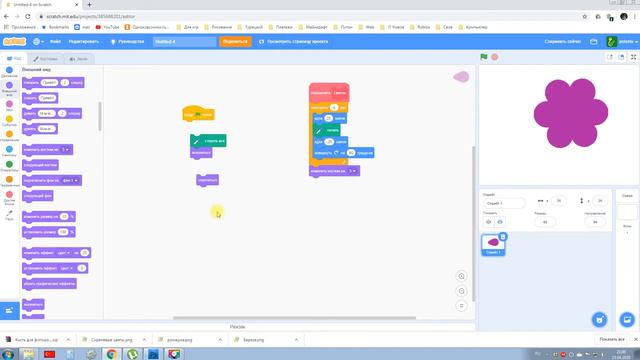
Task: Open the Variables blocks category
Action: 9,182
